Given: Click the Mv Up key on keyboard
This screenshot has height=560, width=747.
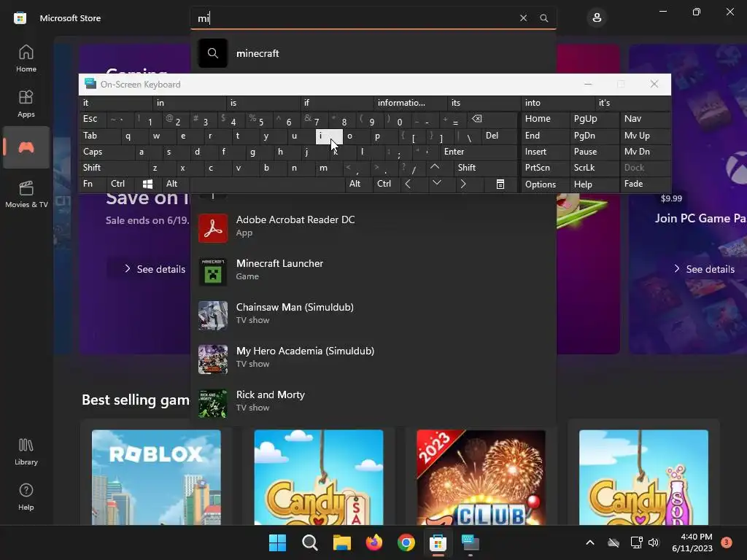Looking at the screenshot, I should [x=645, y=136].
